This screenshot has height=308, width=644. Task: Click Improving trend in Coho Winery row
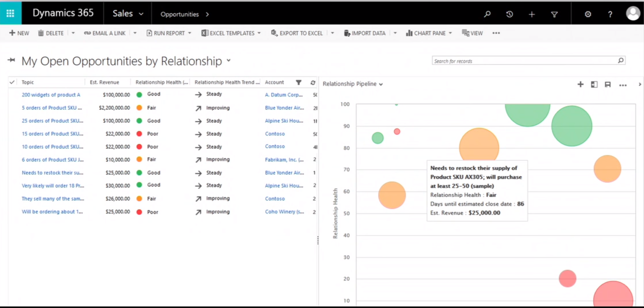coord(218,212)
